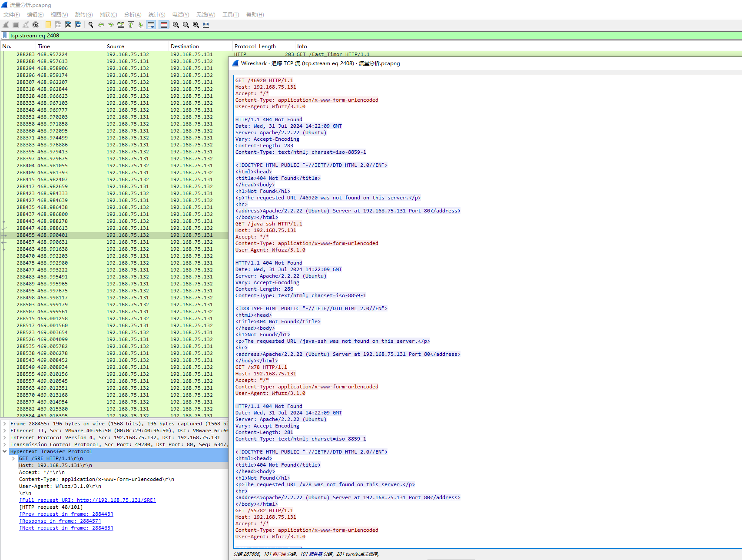This screenshot has height=560, width=742.
Task: Expand Transmission Control Protocol node
Action: point(5,444)
